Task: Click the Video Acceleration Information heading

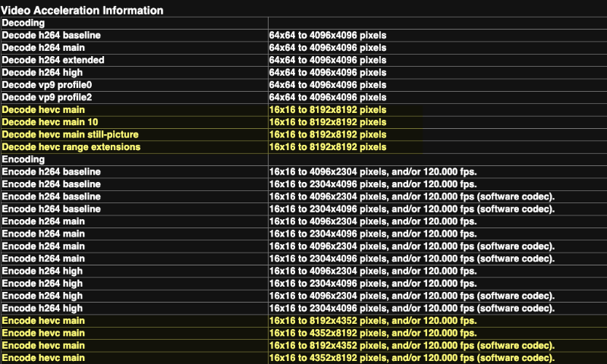Action: pos(82,11)
